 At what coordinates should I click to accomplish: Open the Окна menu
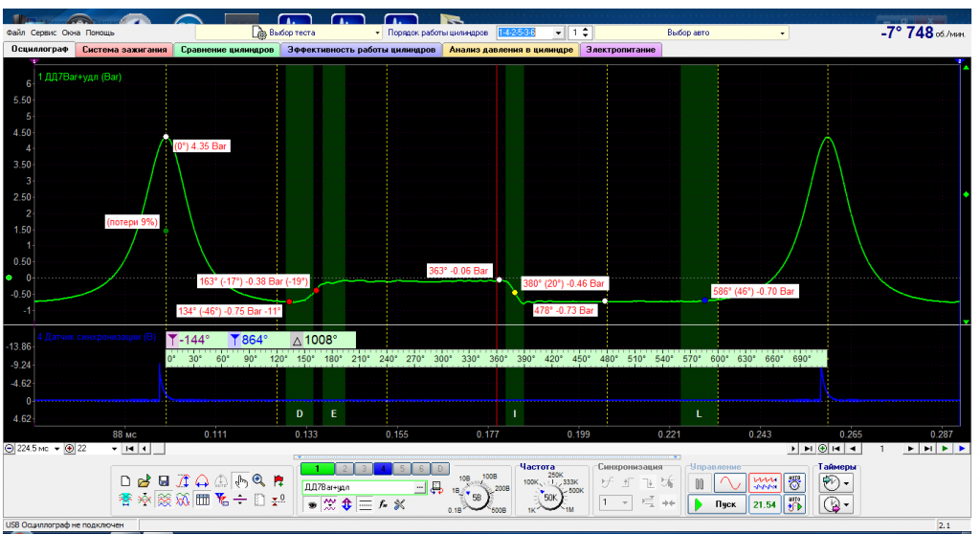click(71, 33)
